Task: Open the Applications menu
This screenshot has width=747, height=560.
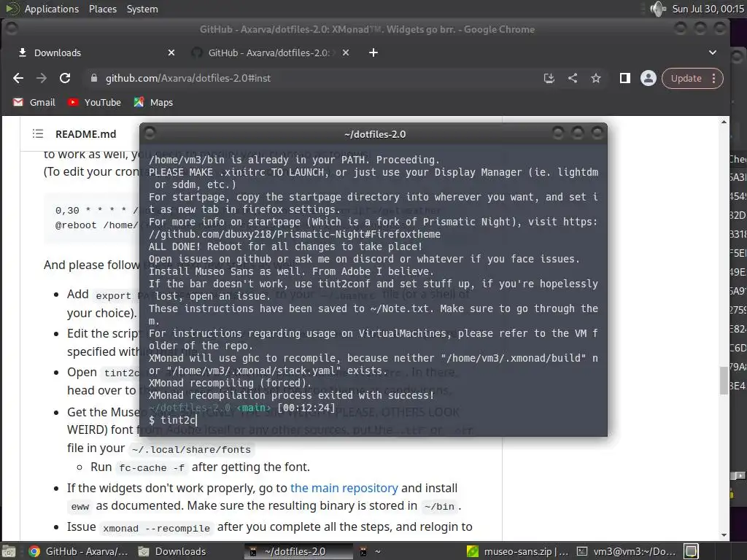Action: 52,9
